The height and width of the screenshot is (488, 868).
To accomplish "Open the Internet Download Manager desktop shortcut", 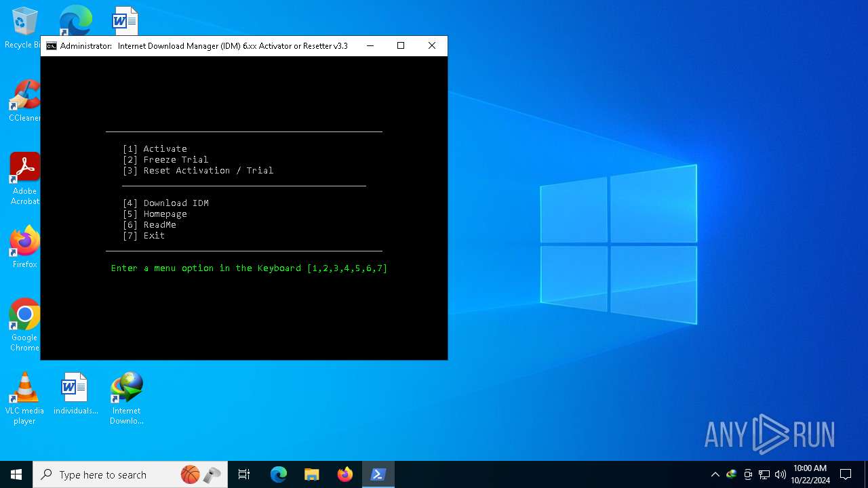I will click(x=127, y=399).
